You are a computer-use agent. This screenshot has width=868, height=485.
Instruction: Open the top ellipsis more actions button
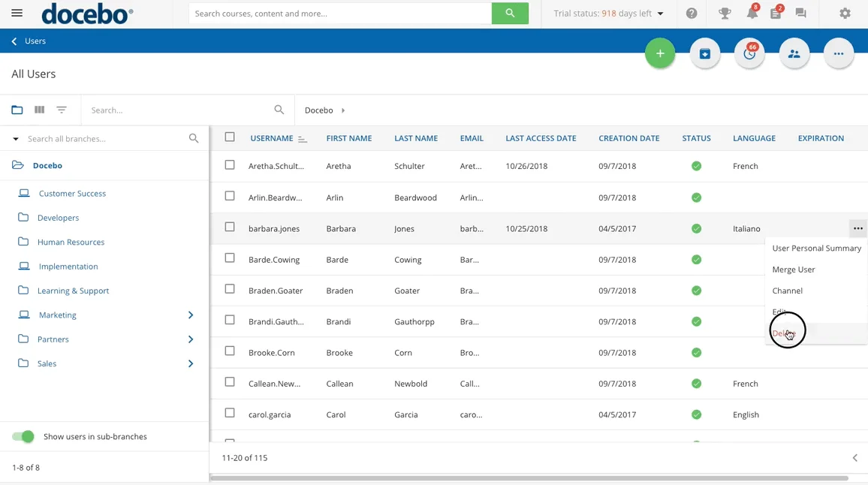839,54
